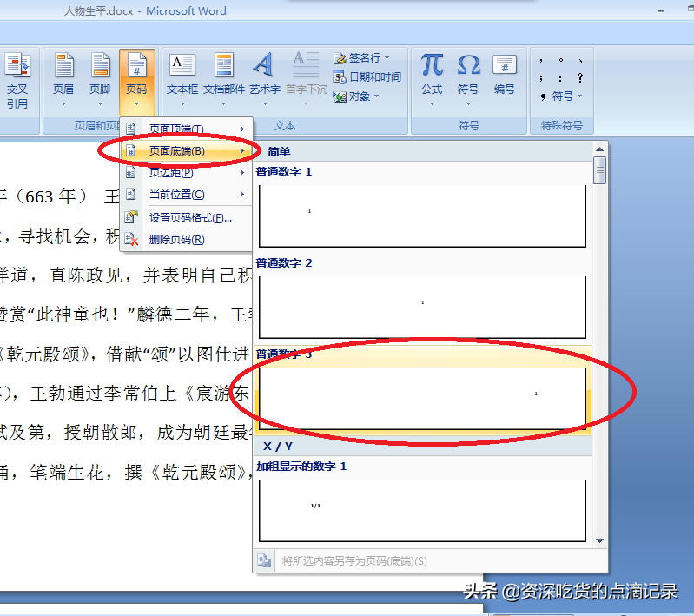This screenshot has height=616, width=694.
Task: Click the Drop Cap (首字下沉) icon
Action: (x=306, y=64)
